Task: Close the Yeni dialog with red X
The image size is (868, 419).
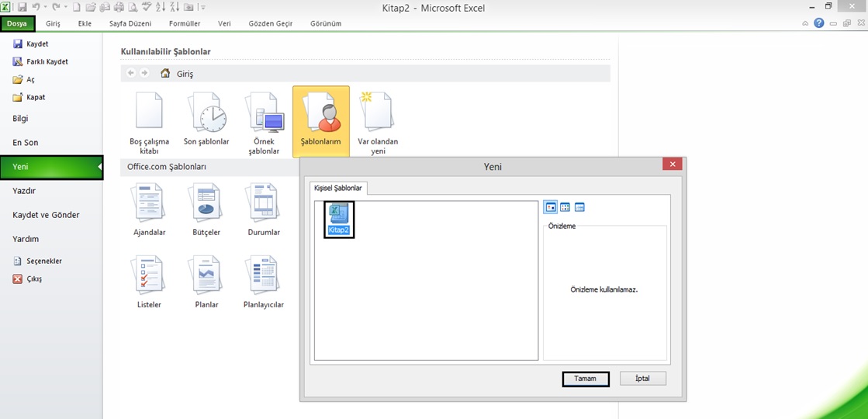Action: [x=672, y=164]
